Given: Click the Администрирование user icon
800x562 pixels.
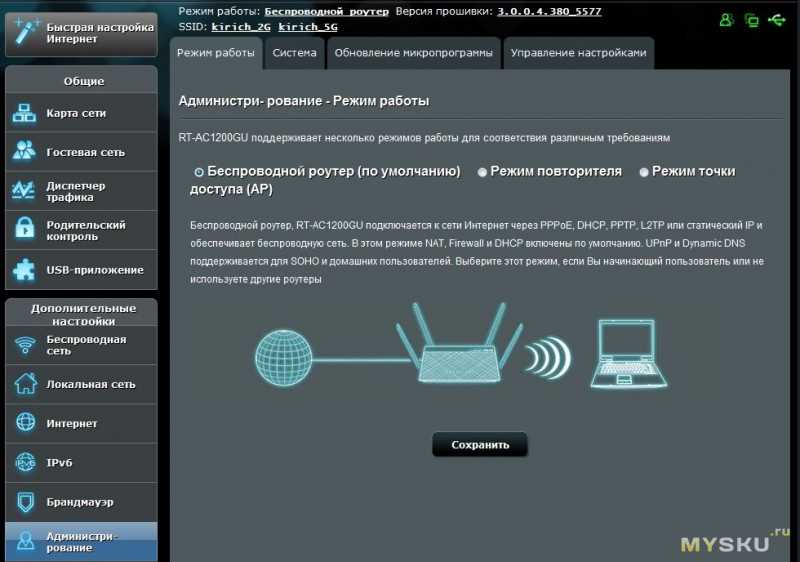Looking at the screenshot, I should [x=25, y=541].
